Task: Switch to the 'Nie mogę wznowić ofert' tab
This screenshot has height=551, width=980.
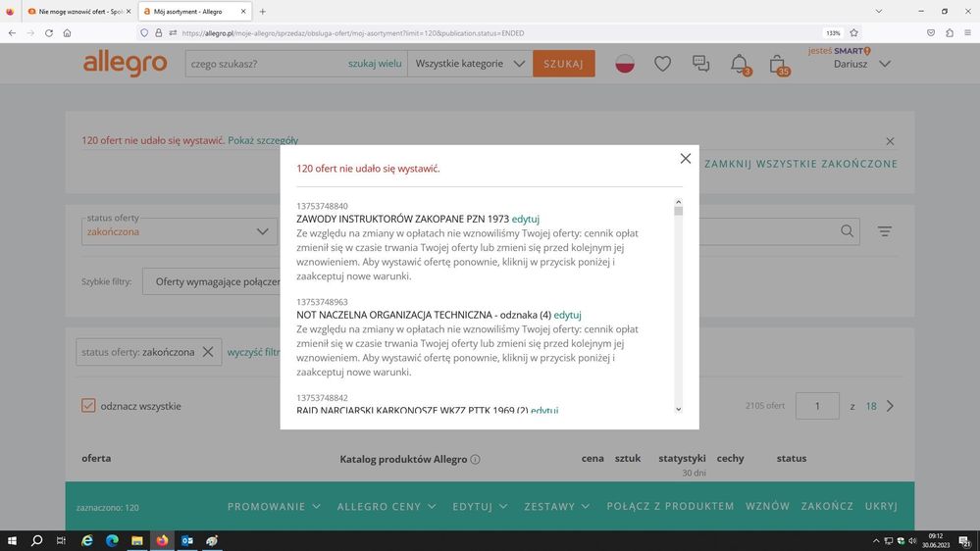Action: pyautogui.click(x=78, y=12)
